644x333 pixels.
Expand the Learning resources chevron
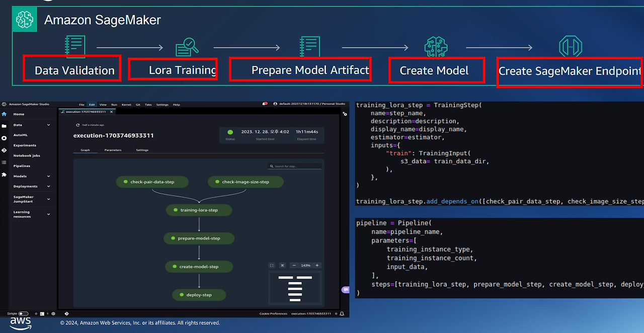coord(48,214)
